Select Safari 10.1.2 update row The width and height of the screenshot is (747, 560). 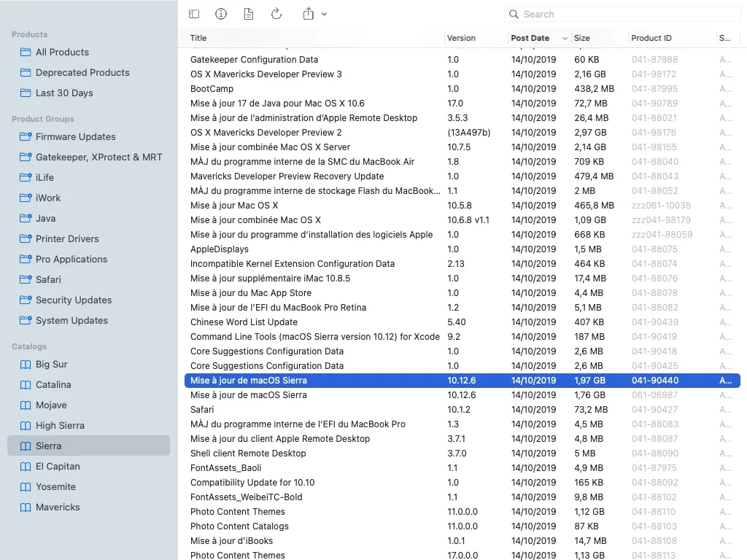462,410
